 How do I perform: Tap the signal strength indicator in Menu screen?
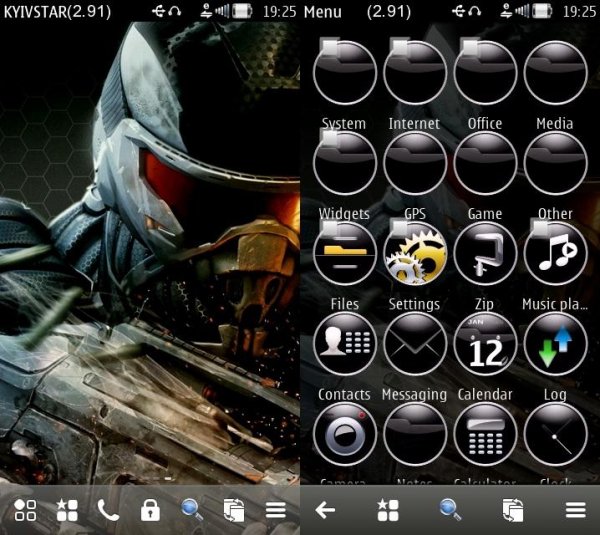(x=522, y=11)
